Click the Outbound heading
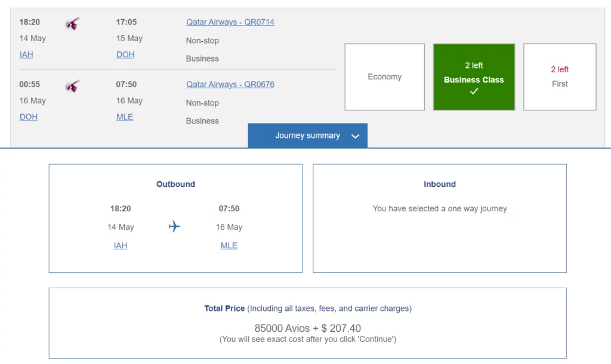This screenshot has width=611, height=364. pos(175,184)
